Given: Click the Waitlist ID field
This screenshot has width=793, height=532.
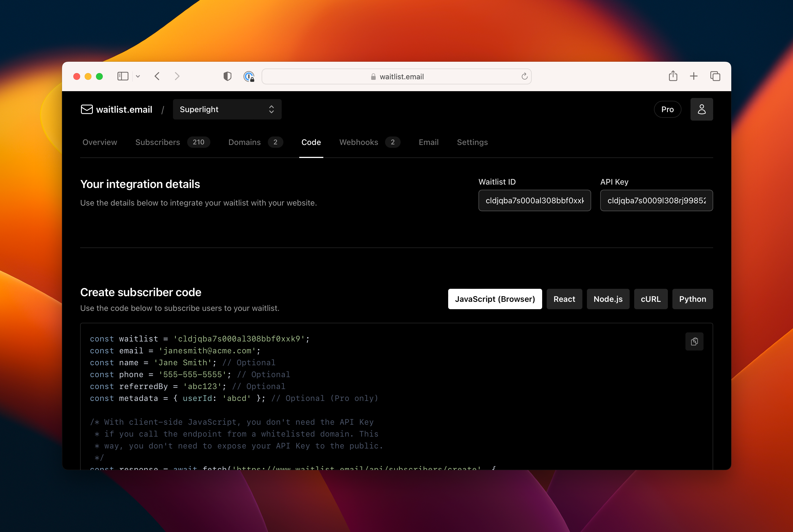Looking at the screenshot, I should coord(535,200).
